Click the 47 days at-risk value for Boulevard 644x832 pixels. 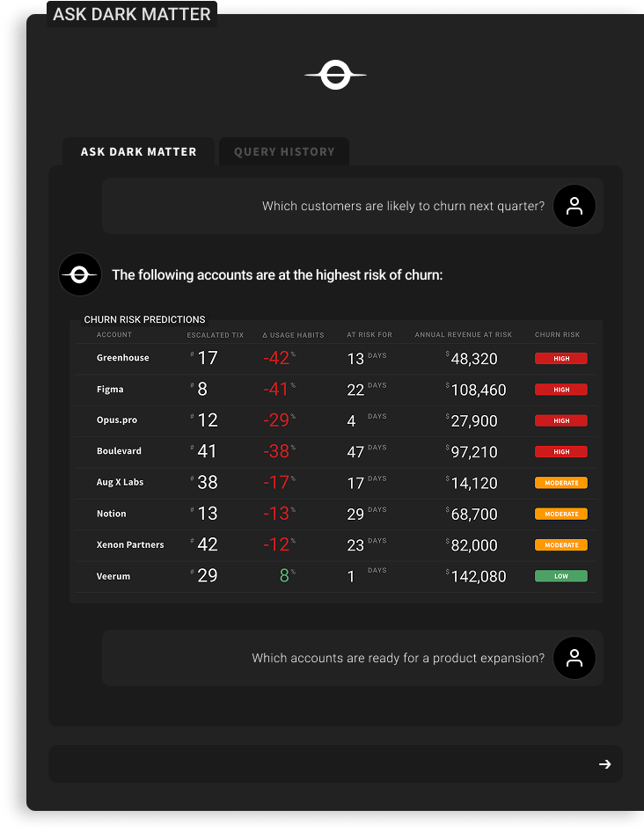366,451
